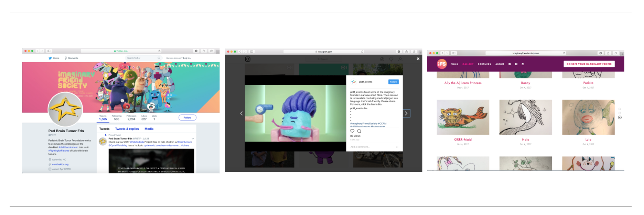Open the Followers 2,204 count

click(x=131, y=118)
